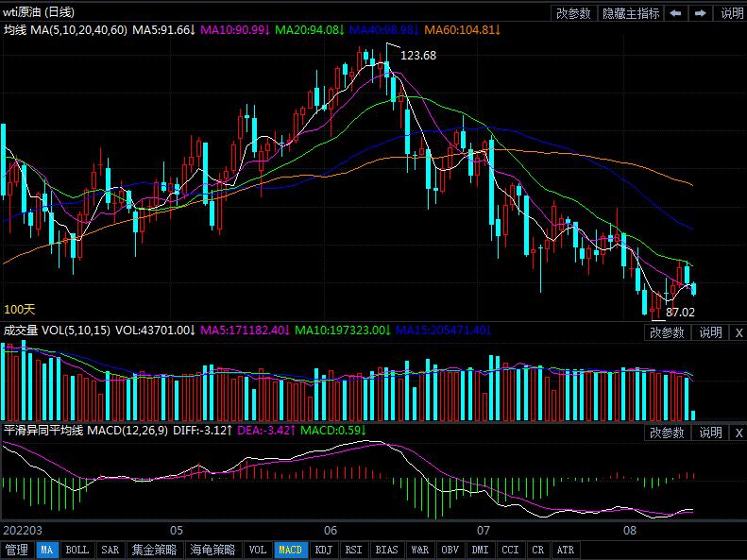
Task: Switch to the BOLL indicator tab
Action: tap(77, 550)
